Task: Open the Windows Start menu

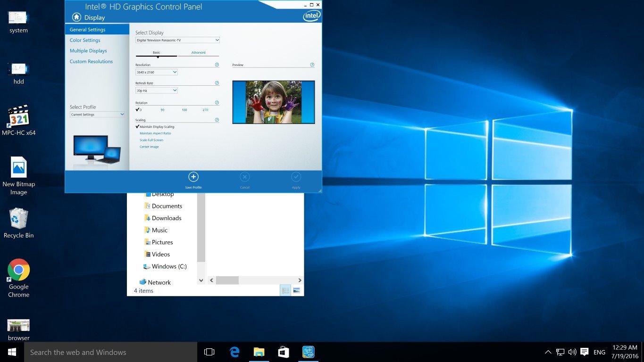Action: pos(12,352)
